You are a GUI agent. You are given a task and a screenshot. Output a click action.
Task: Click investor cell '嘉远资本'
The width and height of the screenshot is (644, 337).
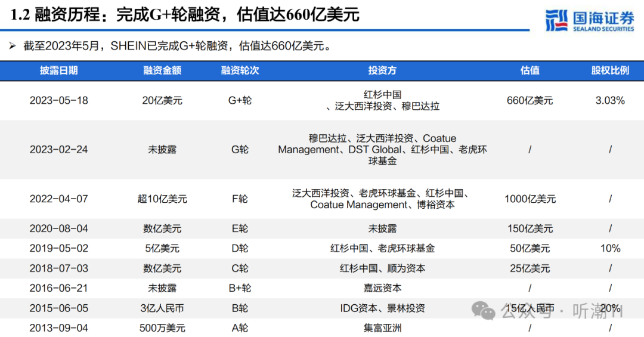(x=382, y=289)
